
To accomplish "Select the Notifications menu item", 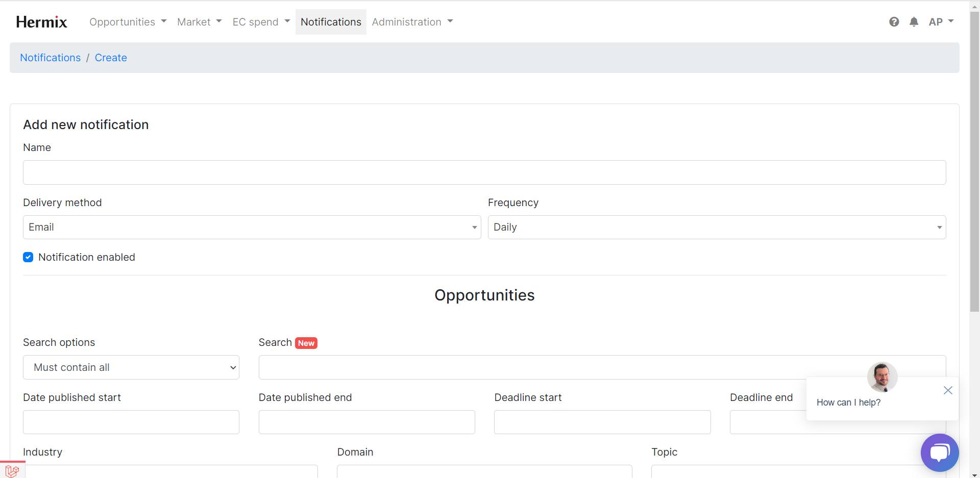I will 331,21.
